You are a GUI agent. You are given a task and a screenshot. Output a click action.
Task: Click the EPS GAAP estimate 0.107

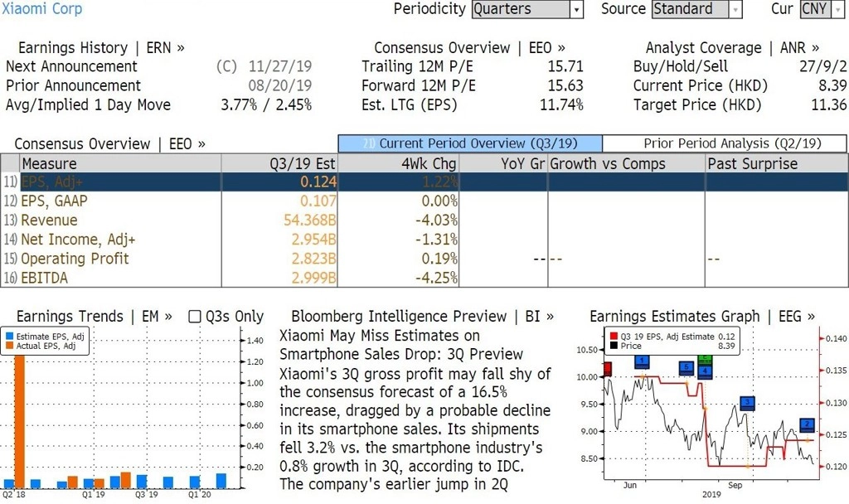[x=318, y=201]
